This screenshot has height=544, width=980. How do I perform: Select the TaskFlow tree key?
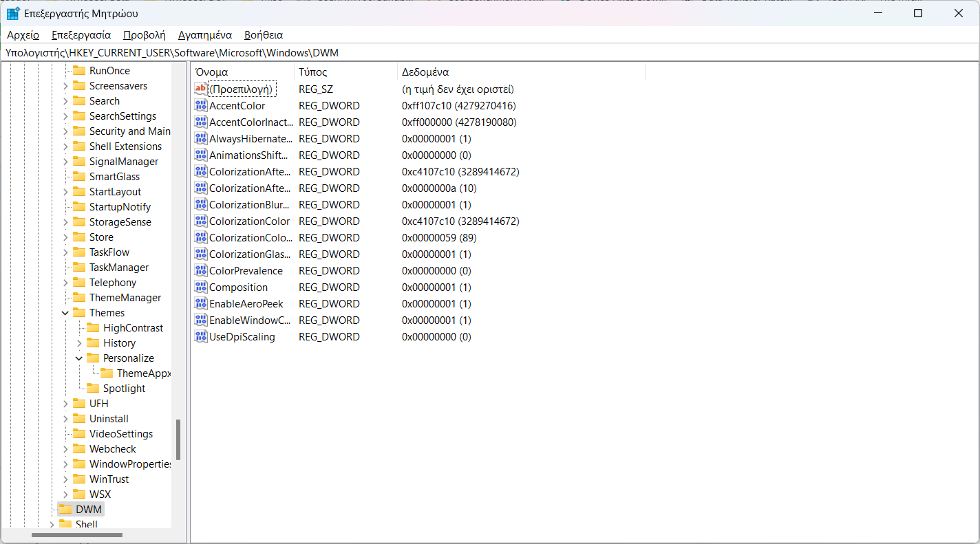(x=109, y=252)
